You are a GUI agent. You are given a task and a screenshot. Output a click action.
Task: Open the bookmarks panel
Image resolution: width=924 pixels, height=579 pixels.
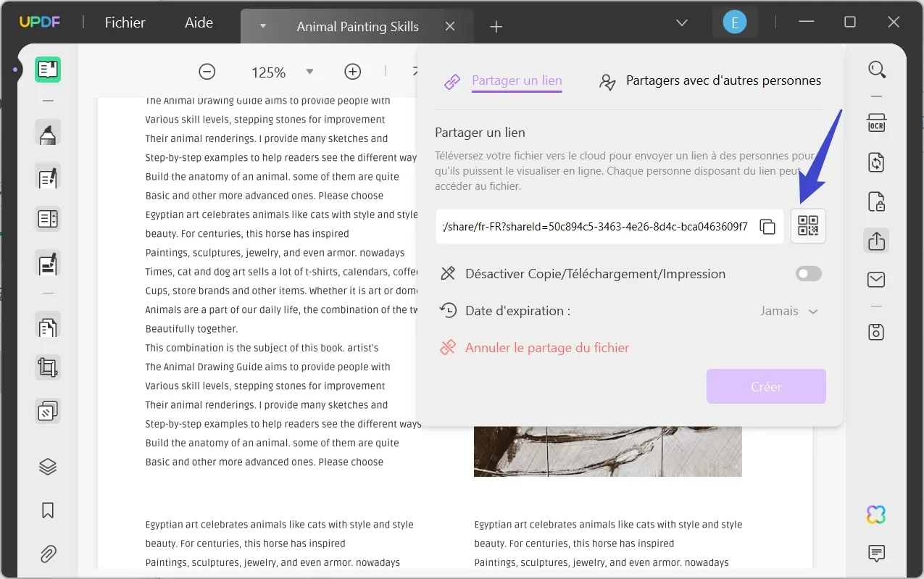(48, 510)
